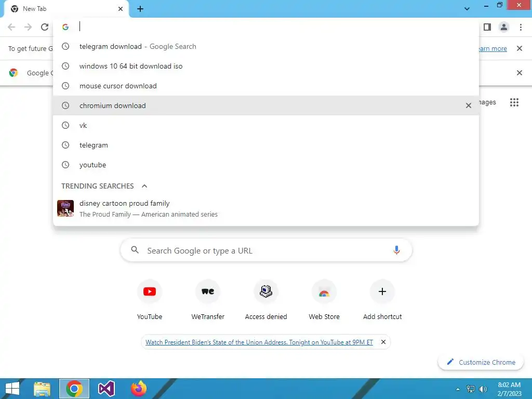Open the profile avatar icon
This screenshot has width=532, height=399.
point(504,27)
